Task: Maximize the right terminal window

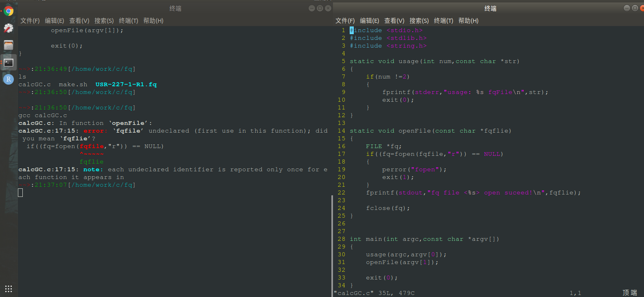Action: coord(635,8)
